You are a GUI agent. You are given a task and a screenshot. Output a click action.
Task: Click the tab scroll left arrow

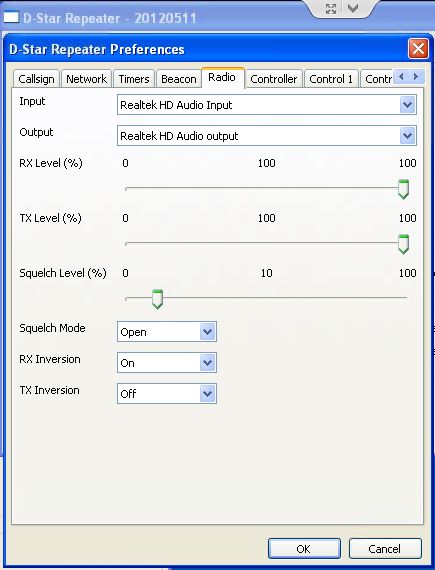[401, 76]
